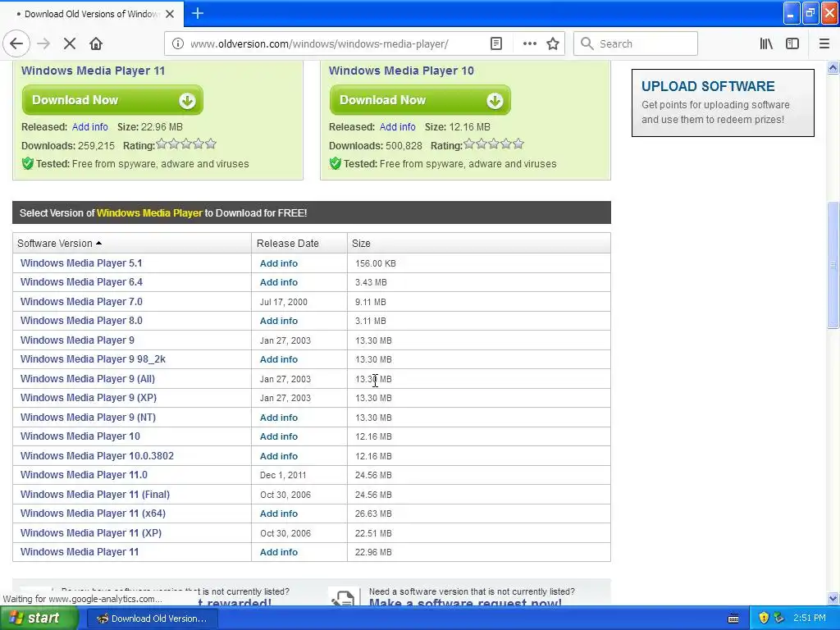Click the security shield tray icon
The height and width of the screenshot is (630, 840).
coord(764,619)
